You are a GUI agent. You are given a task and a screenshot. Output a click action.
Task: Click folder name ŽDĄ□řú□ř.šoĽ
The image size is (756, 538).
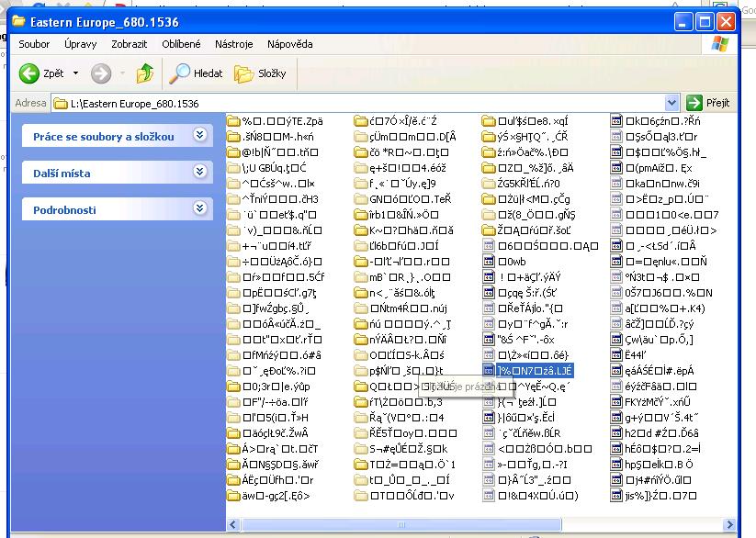534,230
